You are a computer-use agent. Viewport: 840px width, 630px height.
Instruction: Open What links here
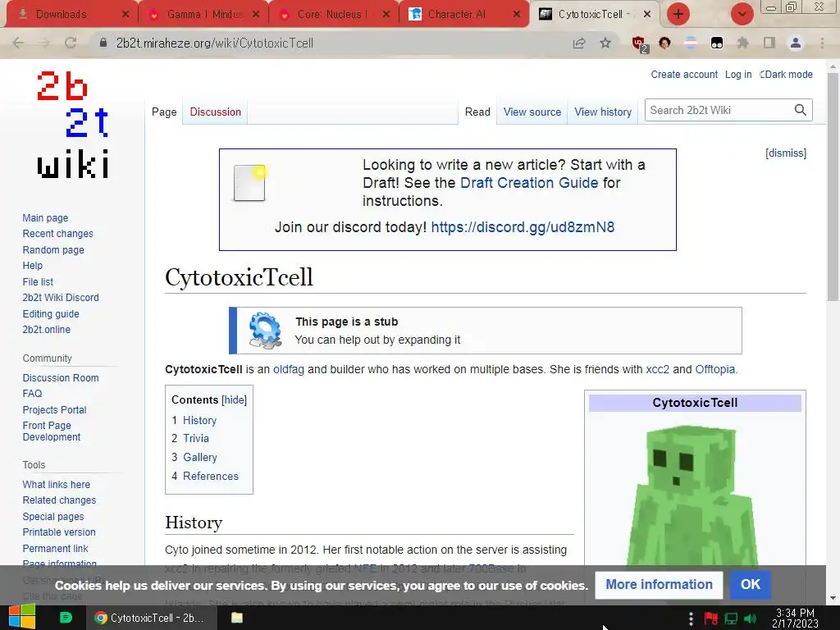[x=57, y=484]
